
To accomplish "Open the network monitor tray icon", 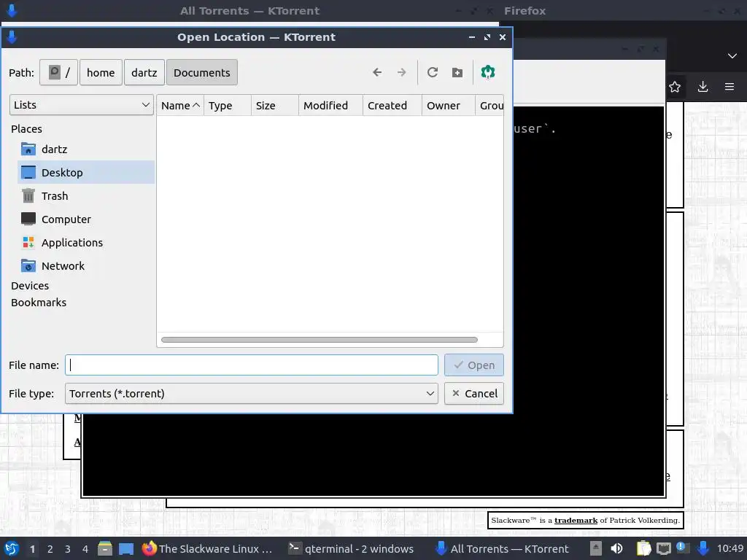I will pyautogui.click(x=664, y=548).
